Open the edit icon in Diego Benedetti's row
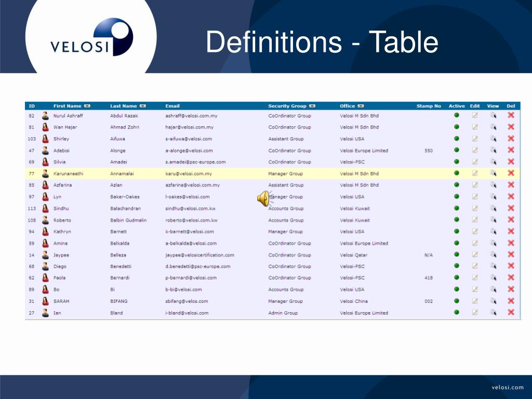Viewport: 532px width, 399px height. (475, 266)
